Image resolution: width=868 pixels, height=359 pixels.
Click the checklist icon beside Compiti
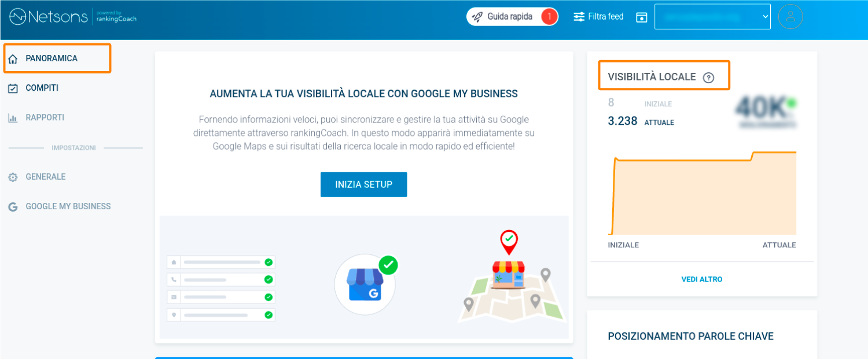point(13,88)
